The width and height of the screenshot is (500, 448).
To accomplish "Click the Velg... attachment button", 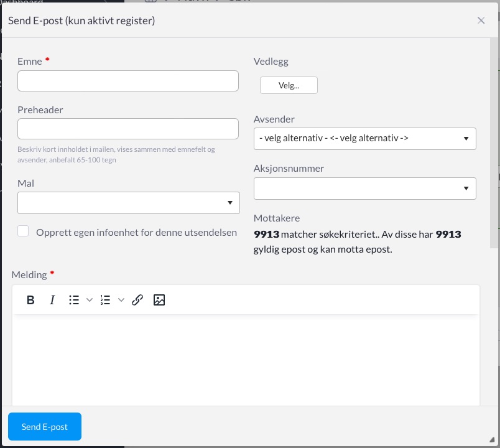I will pos(289,85).
